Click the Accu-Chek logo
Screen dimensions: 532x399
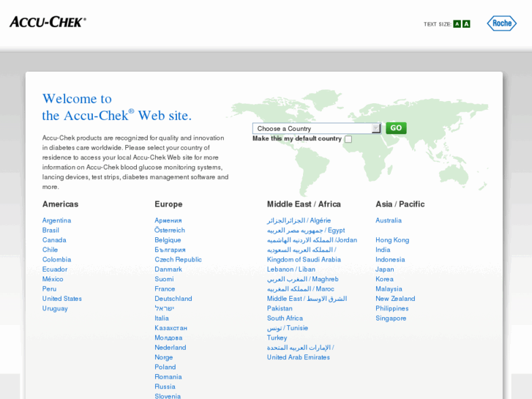pyautogui.click(x=48, y=22)
